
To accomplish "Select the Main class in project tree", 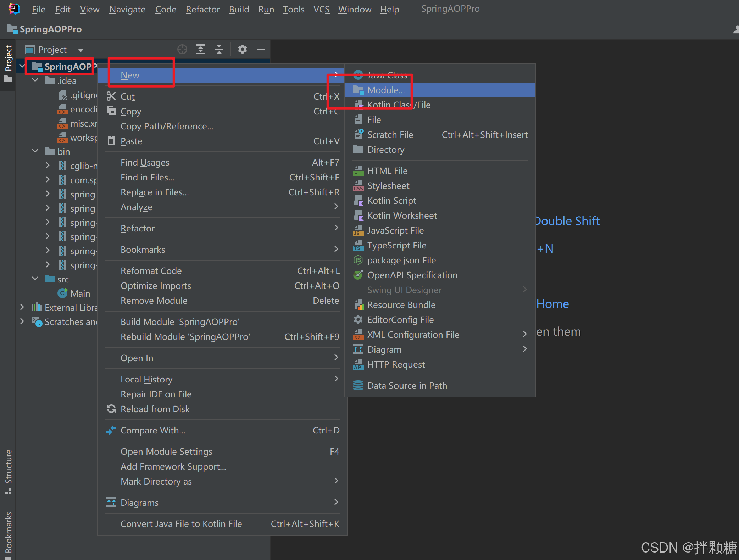I will [80, 293].
